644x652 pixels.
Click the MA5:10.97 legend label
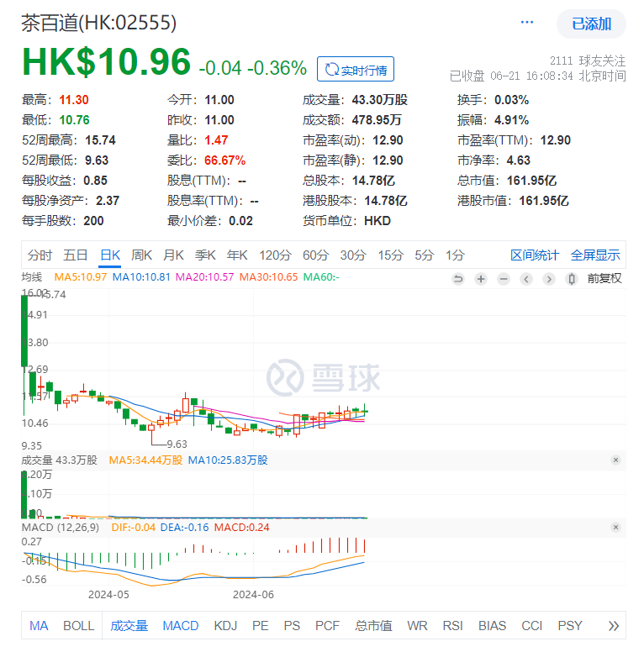(x=81, y=277)
